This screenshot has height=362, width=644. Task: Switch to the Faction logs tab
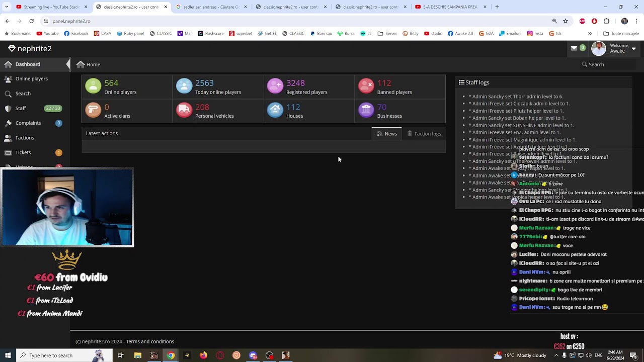click(x=424, y=134)
